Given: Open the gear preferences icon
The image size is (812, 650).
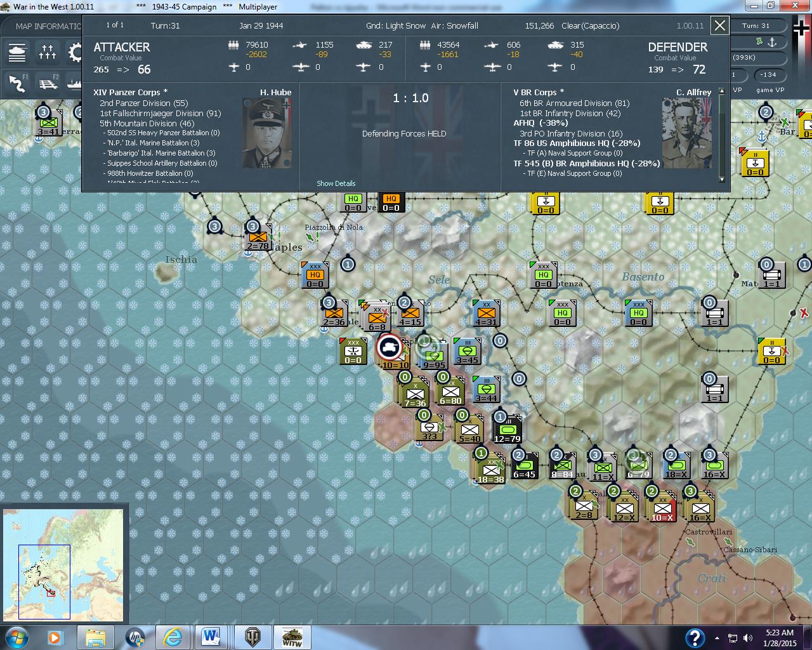Looking at the screenshot, I should tap(75, 52).
